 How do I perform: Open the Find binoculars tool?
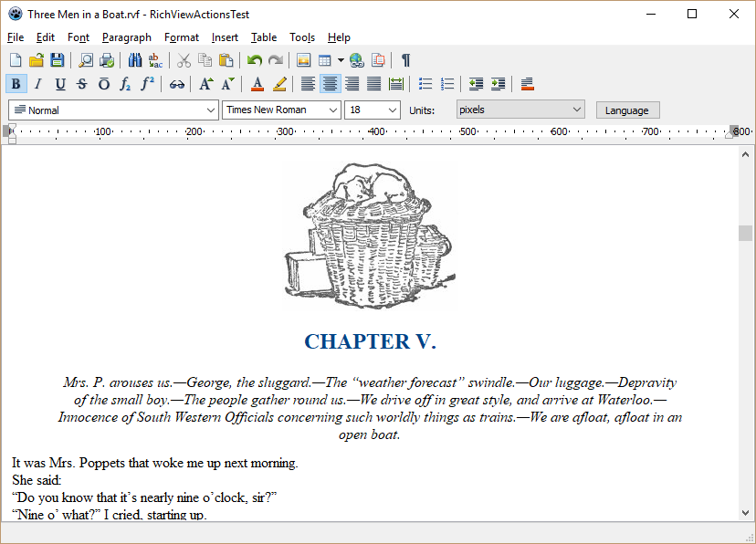tap(135, 60)
